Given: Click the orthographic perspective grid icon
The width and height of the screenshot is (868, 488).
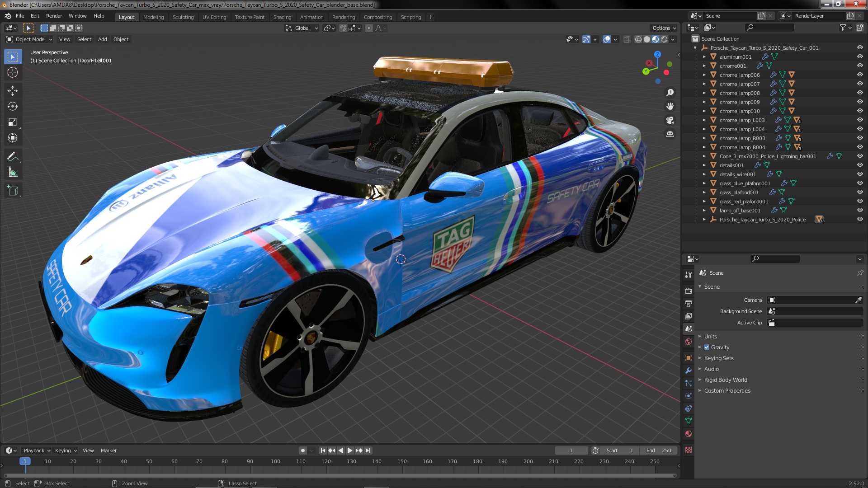Looking at the screenshot, I should (x=670, y=134).
